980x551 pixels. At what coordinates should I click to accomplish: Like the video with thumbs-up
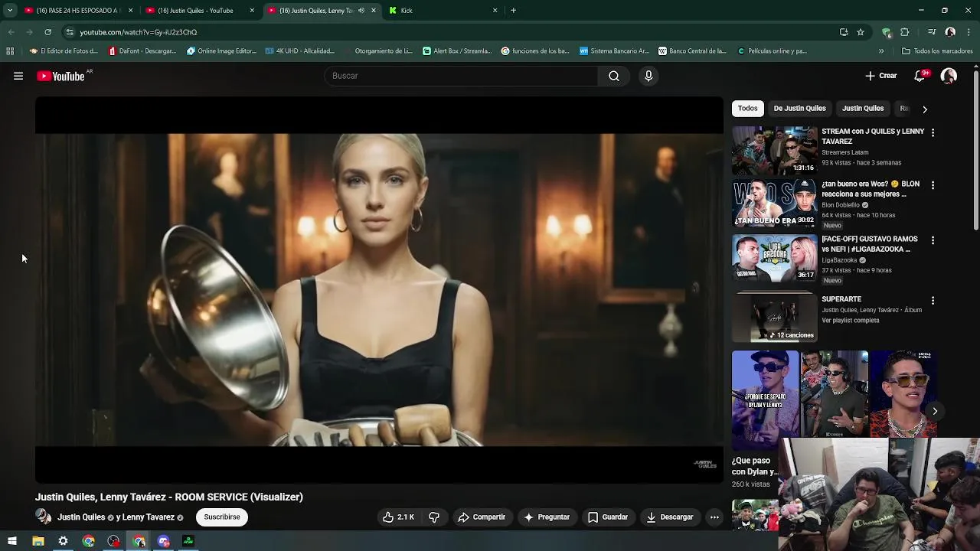(x=399, y=517)
